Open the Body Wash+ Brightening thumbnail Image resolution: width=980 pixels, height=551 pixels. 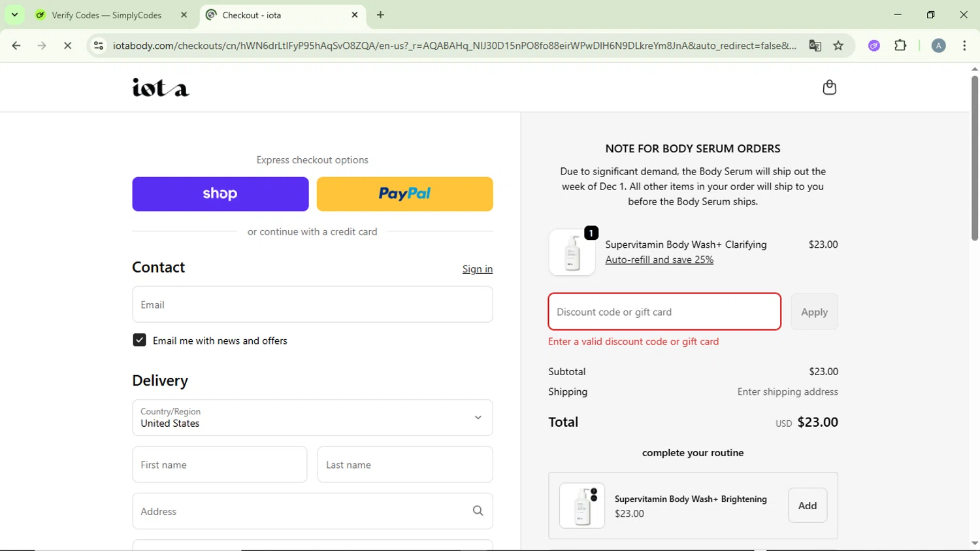click(x=582, y=506)
